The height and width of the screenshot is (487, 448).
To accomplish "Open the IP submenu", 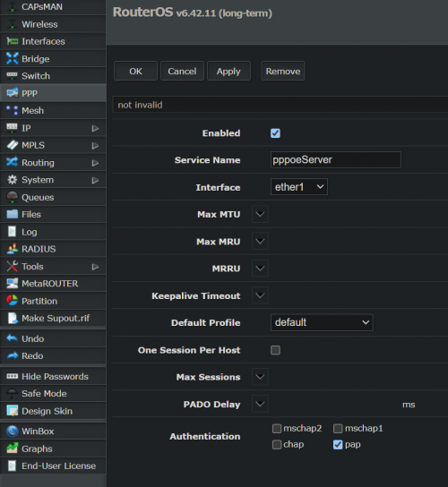I will click(x=53, y=128).
